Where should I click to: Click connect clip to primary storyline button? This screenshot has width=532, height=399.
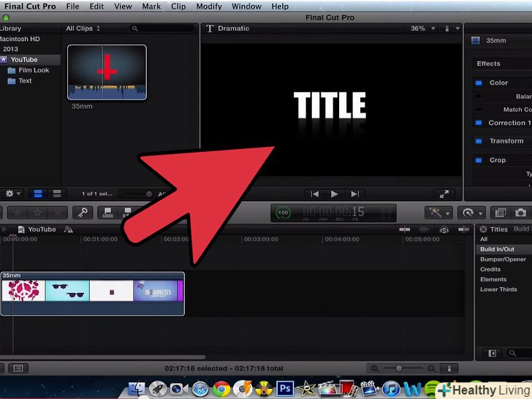[108, 213]
